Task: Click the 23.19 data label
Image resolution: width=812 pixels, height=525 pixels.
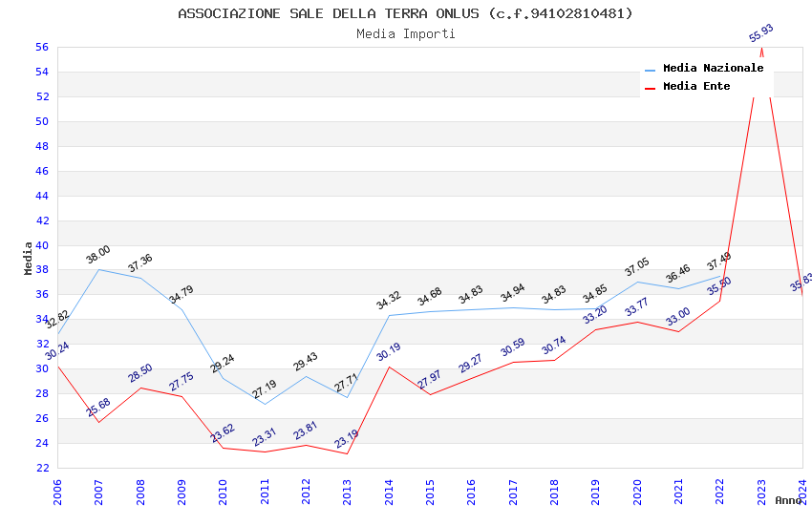Action: pyautogui.click(x=347, y=439)
